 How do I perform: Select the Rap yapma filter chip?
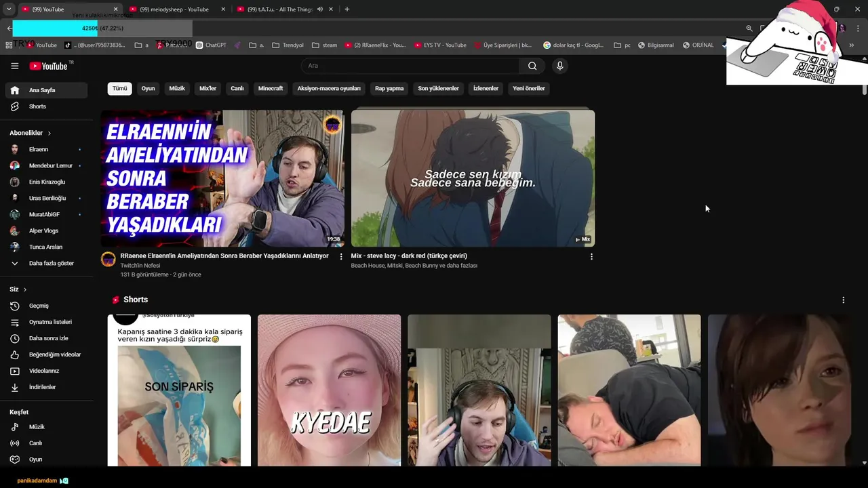(389, 88)
